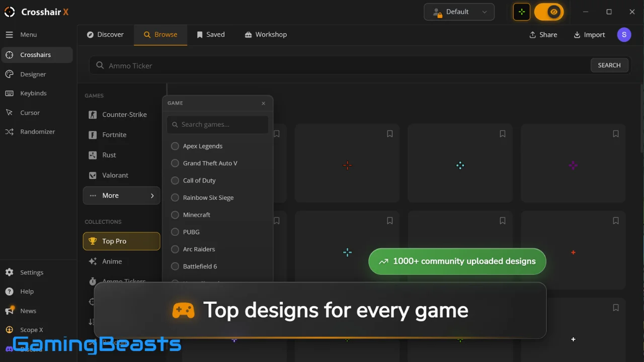Screen dimensions: 644x362
Task: Switch to the Browse tab
Action: [160, 35]
